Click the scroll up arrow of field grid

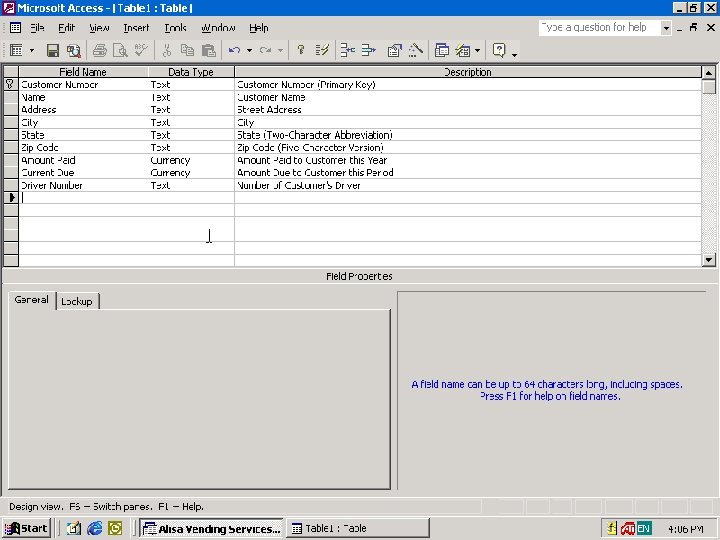(709, 73)
